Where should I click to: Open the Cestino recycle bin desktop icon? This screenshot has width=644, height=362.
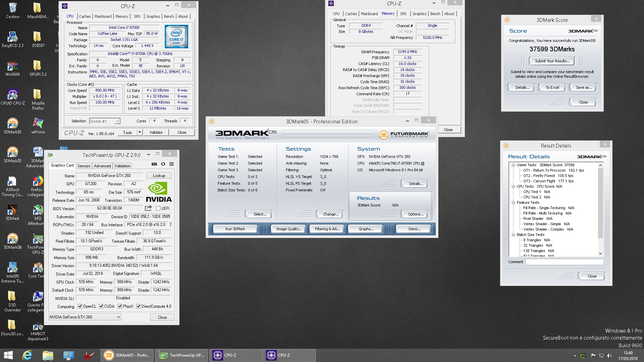(13, 11)
